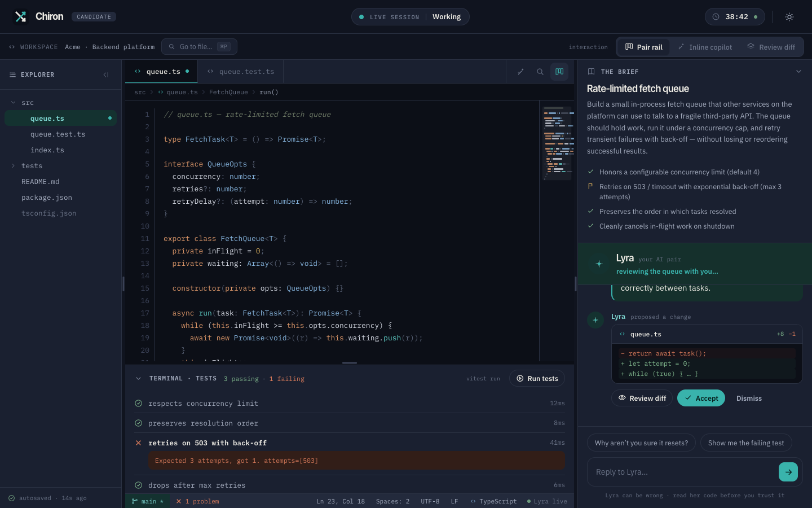
Task: Click the Run tests button
Action: 537,378
